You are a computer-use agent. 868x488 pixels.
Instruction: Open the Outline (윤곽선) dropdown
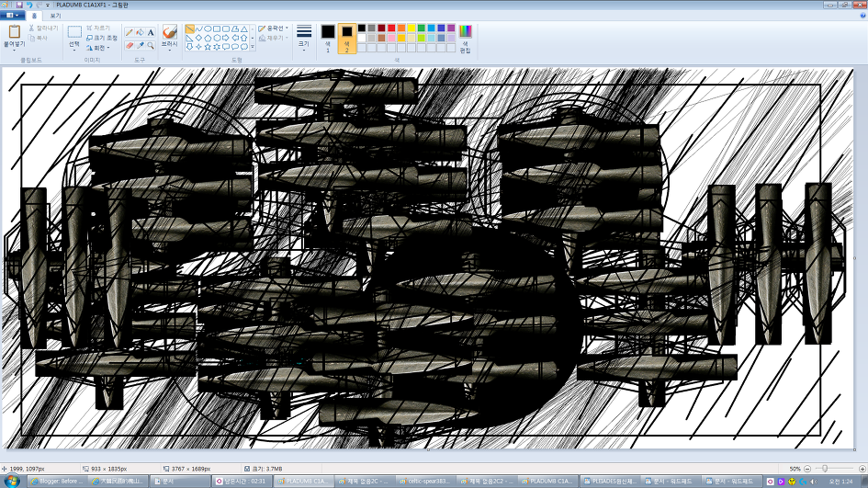(275, 28)
